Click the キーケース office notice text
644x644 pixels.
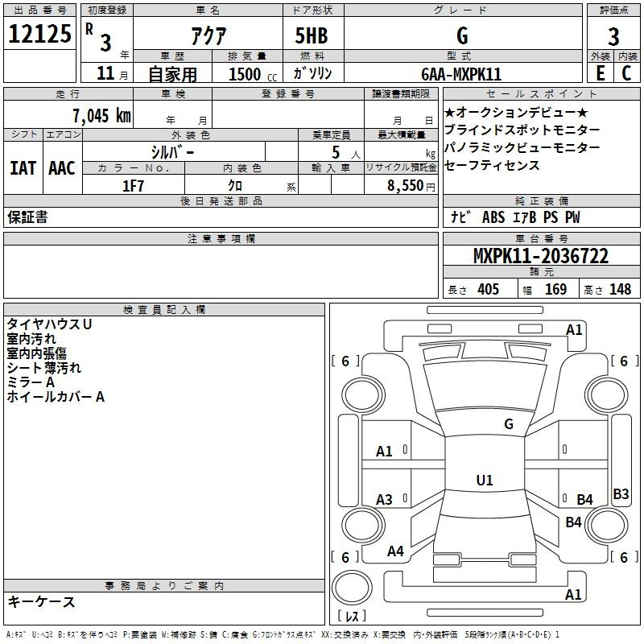coord(41,601)
